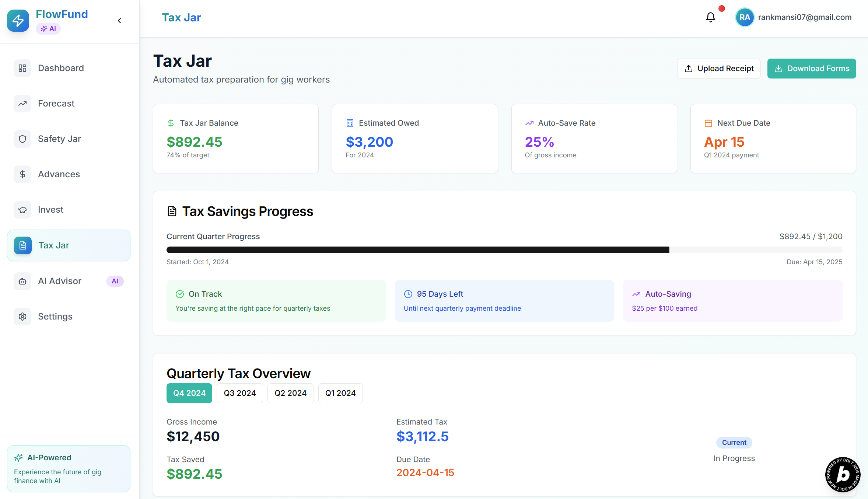Image resolution: width=868 pixels, height=499 pixels.
Task: Open Invest piggy bank icon
Action: click(x=22, y=210)
